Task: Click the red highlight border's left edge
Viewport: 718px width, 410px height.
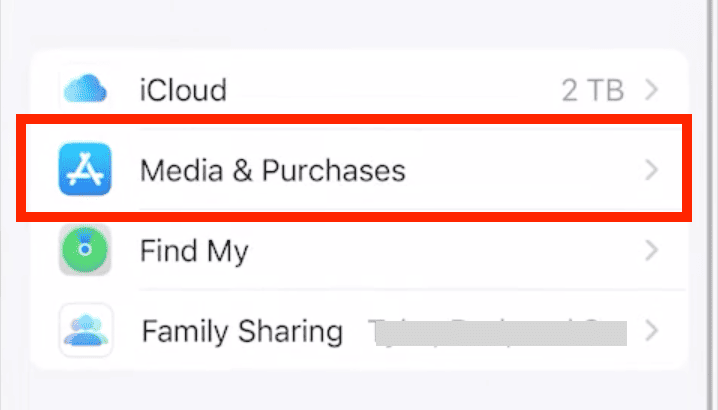Action: (22, 168)
